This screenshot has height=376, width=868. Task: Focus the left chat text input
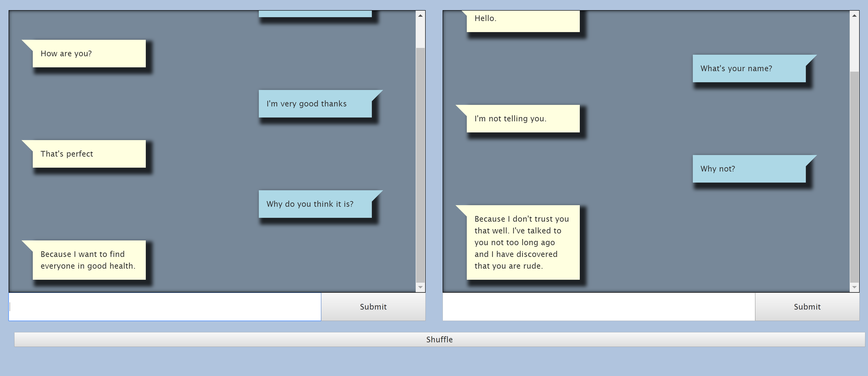tap(165, 307)
